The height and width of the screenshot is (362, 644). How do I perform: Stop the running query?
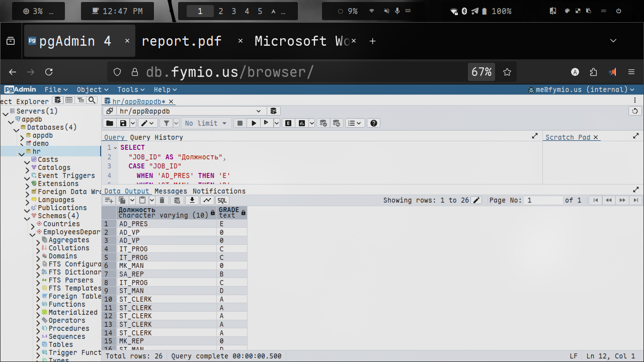[x=240, y=123]
